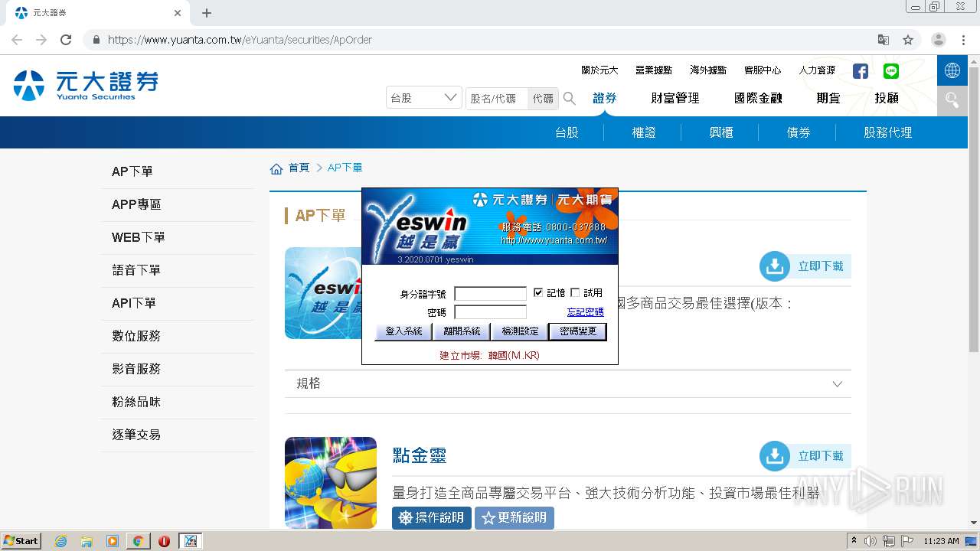Screen dimensions: 980x551
Task: Click the home icon in the breadcrumb
Action: [x=276, y=168]
